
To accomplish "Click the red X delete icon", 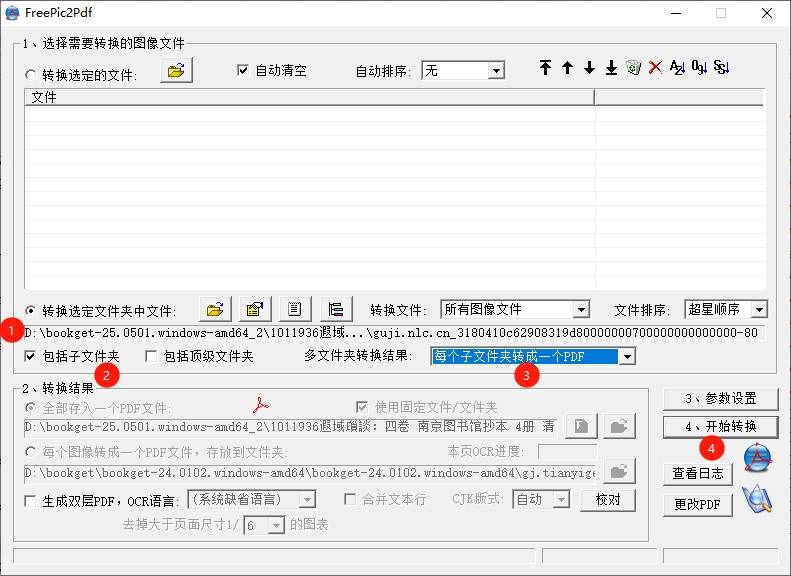I will [655, 68].
